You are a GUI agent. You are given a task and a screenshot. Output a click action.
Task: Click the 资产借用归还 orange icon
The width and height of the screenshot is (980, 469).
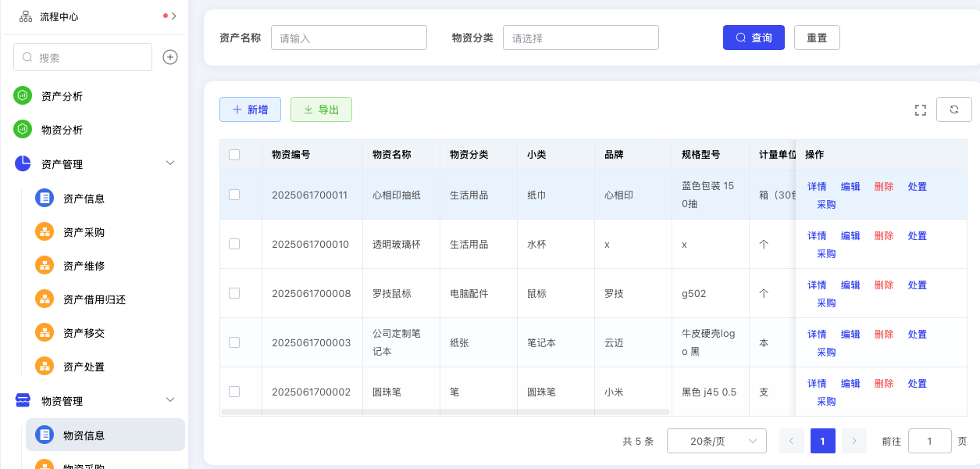[x=45, y=299]
